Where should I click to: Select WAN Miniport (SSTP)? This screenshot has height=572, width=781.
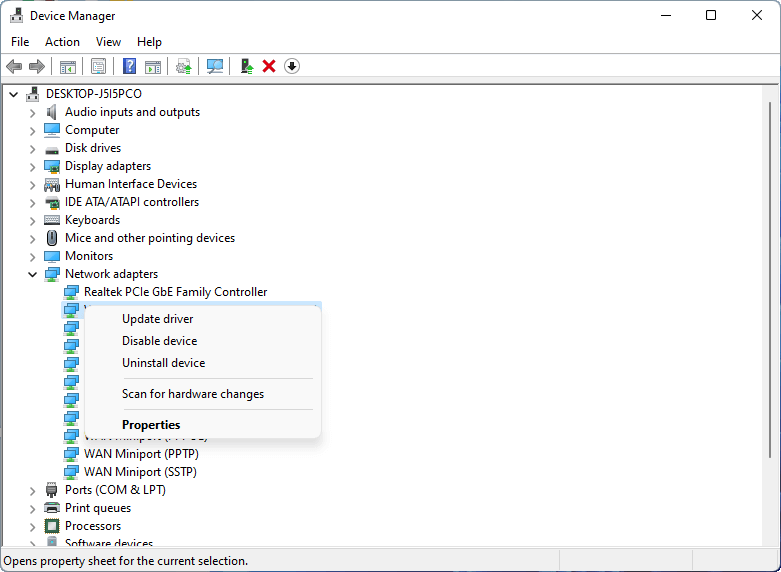click(x=140, y=472)
